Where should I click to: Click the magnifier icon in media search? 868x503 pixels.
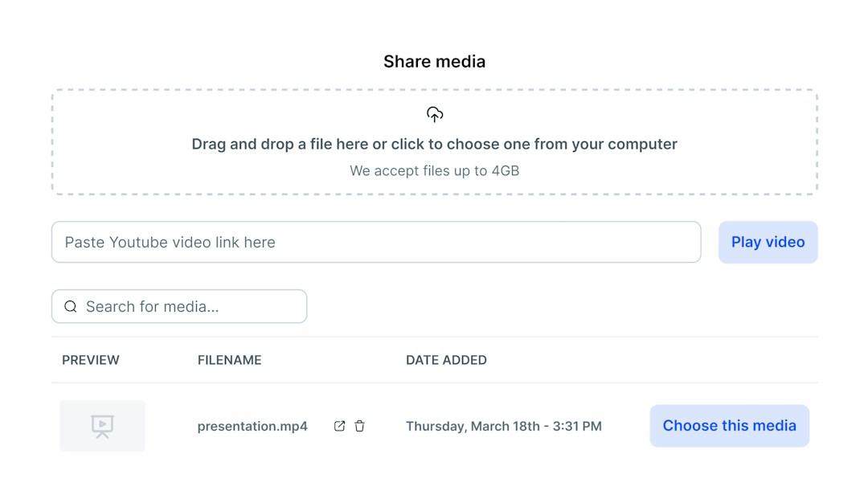[70, 307]
